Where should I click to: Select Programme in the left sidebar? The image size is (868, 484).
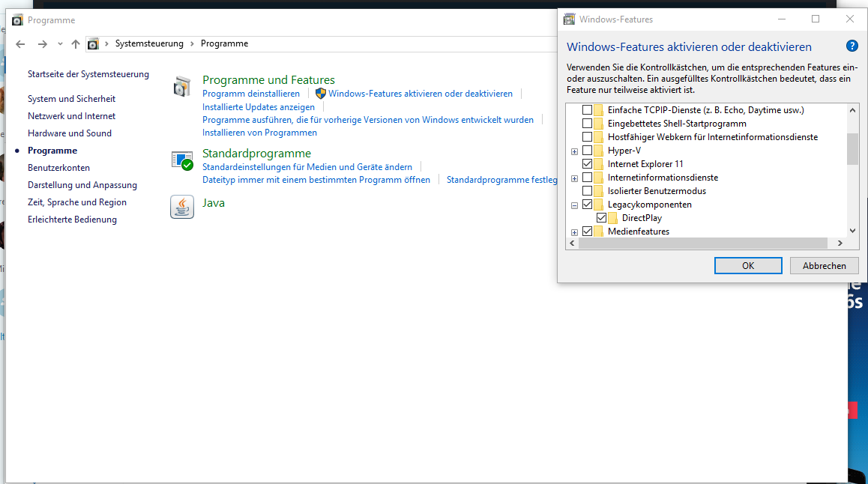click(52, 151)
